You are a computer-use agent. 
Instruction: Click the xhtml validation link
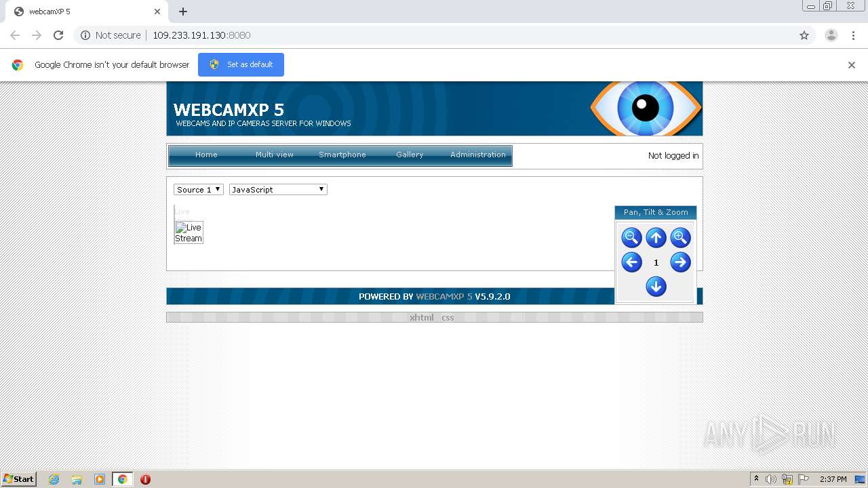pos(421,317)
